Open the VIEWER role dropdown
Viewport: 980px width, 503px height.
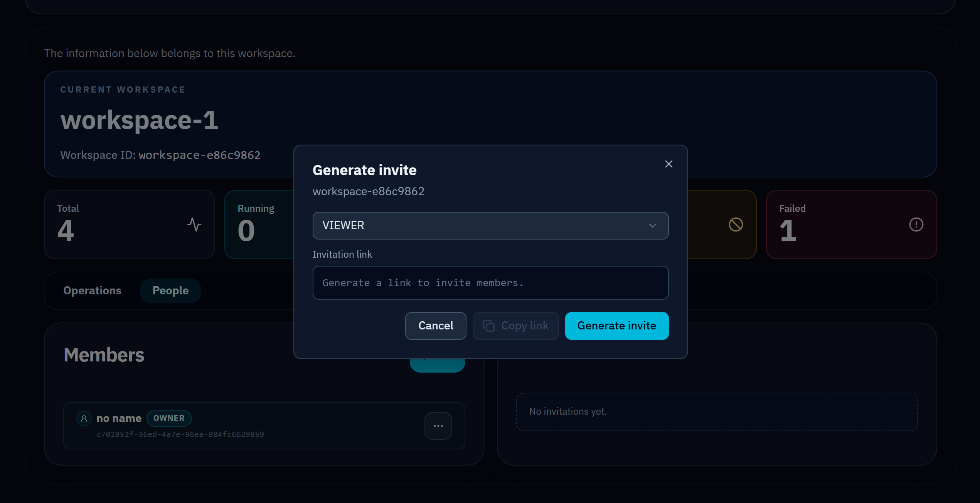490,225
